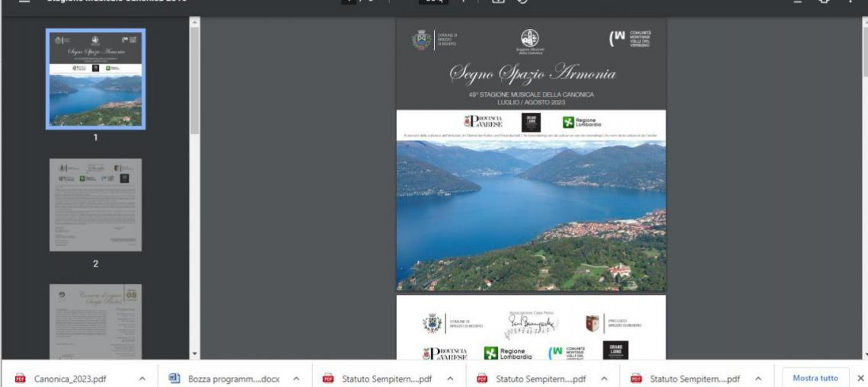Click the PDF icon beside Canonica_2023.pdf
The height and width of the screenshot is (387, 868).
[x=21, y=377]
